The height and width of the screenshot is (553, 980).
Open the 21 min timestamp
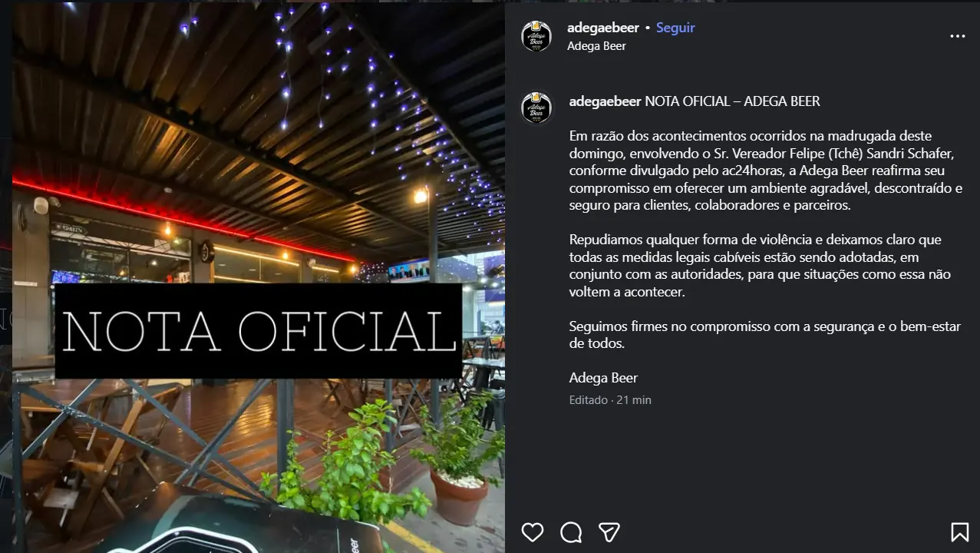pyautogui.click(x=634, y=400)
